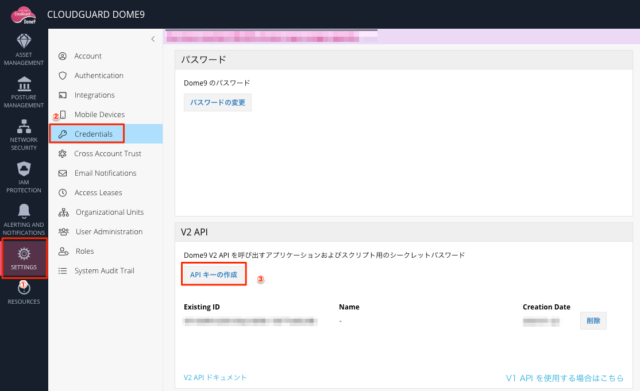The width and height of the screenshot is (640, 391).
Task: Open the Resources icon in sidebar
Action: [x=24, y=288]
